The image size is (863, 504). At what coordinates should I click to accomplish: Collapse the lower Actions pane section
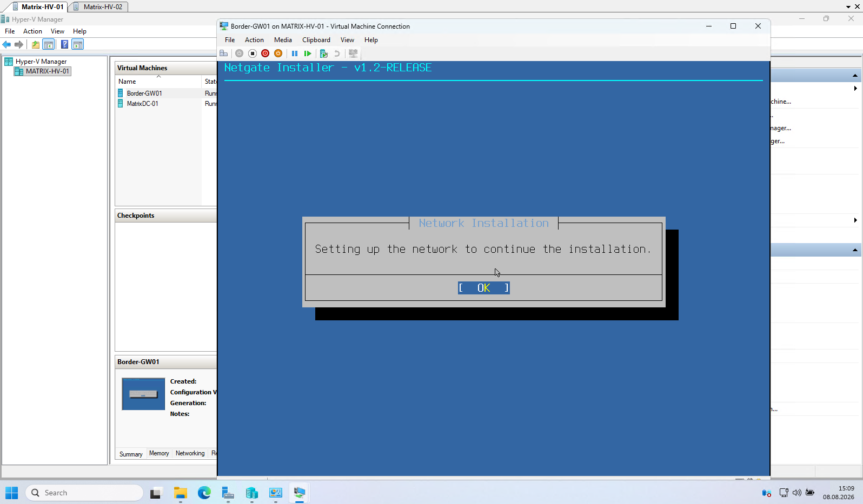(855, 250)
